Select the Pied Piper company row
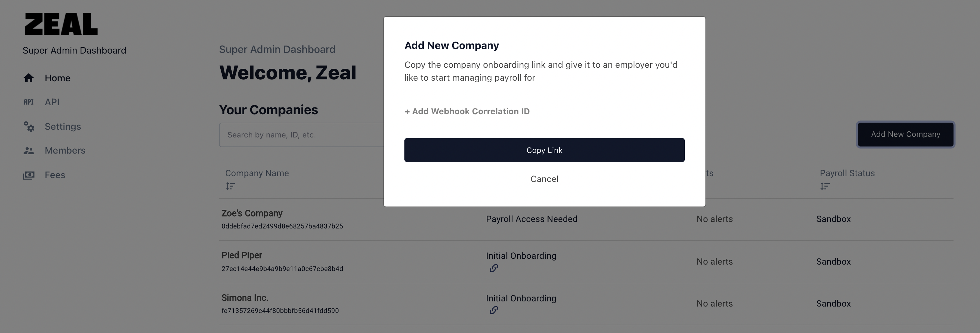The width and height of the screenshot is (980, 333). click(x=586, y=262)
